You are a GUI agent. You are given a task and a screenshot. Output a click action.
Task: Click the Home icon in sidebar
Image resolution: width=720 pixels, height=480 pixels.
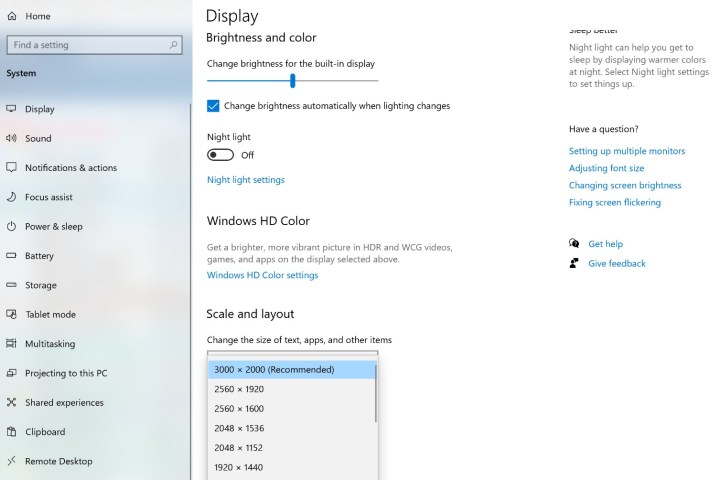click(x=12, y=16)
